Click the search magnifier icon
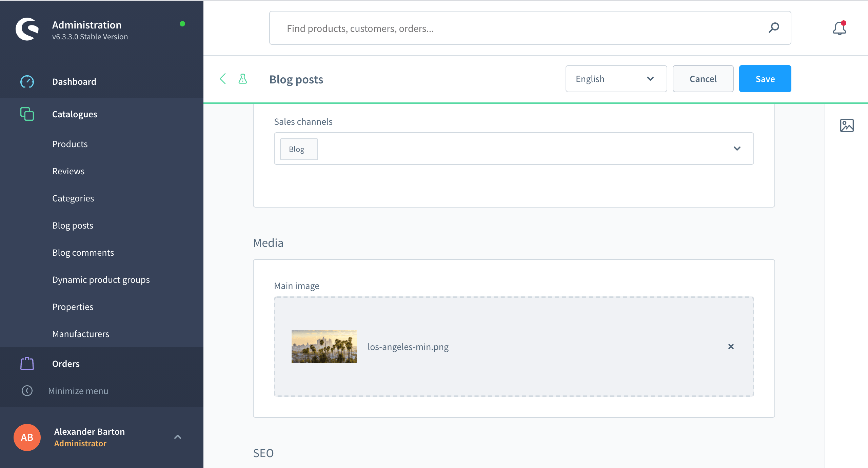This screenshot has width=868, height=468. (774, 28)
